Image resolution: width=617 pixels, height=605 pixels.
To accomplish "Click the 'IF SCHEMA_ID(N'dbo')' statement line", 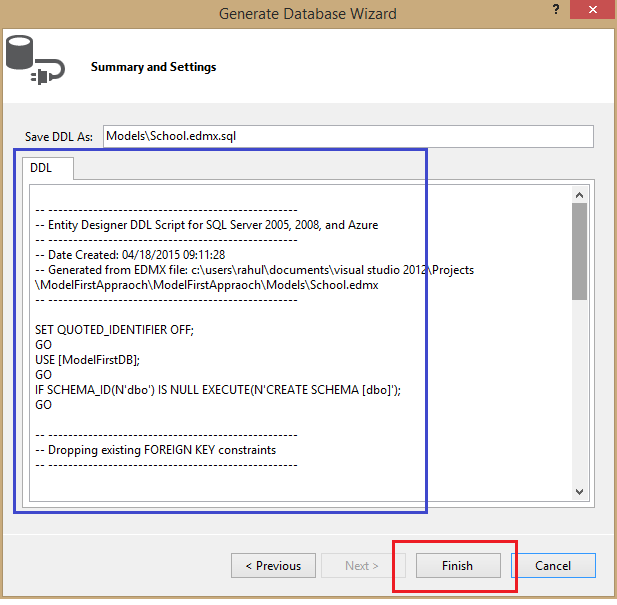I will coord(218,390).
